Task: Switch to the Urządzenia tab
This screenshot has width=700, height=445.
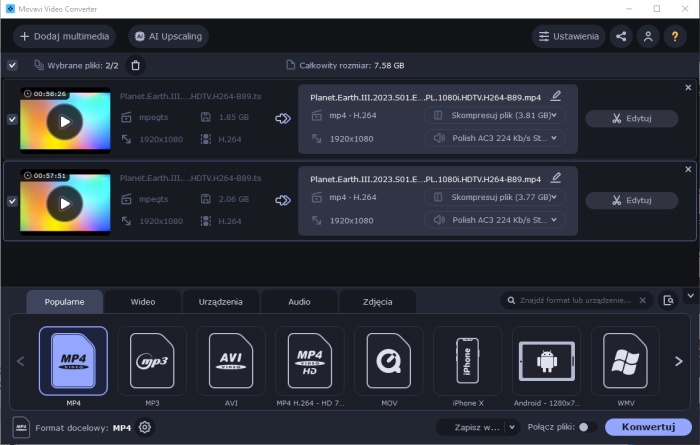Action: pyautogui.click(x=221, y=302)
